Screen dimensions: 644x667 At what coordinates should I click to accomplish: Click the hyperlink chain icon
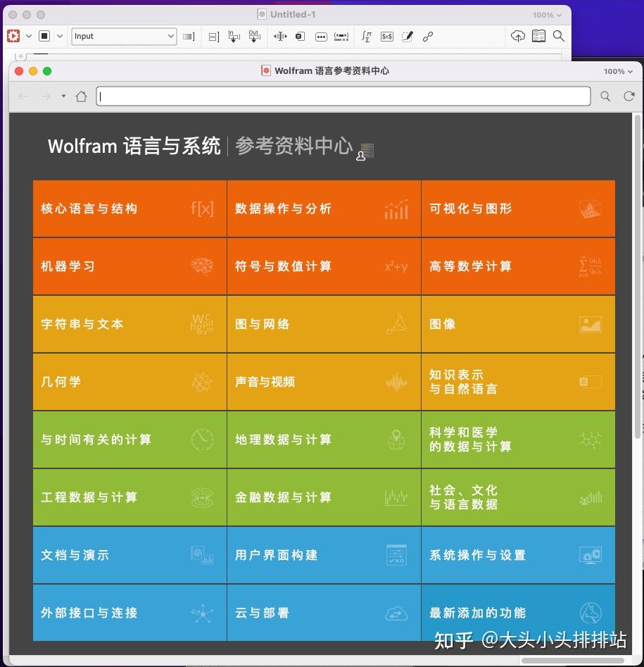point(428,37)
